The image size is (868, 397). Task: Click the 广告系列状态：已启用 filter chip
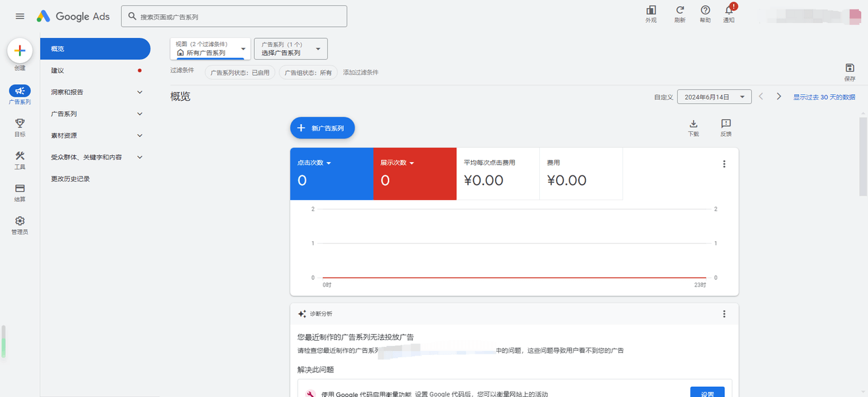tap(240, 72)
